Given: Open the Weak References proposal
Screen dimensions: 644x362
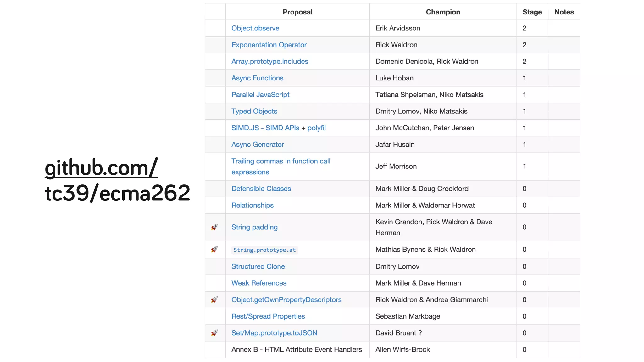Looking at the screenshot, I should pyautogui.click(x=259, y=283).
